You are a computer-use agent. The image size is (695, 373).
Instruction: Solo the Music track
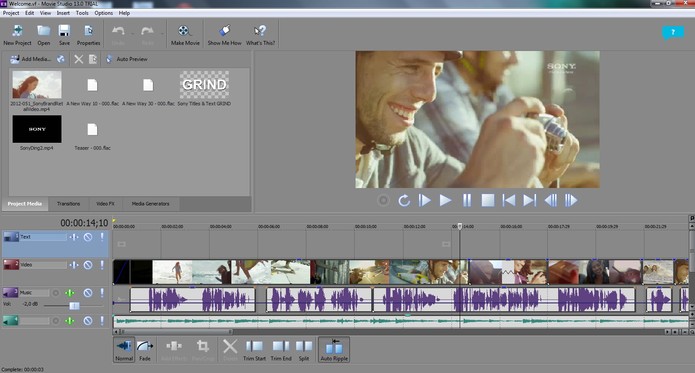[102, 293]
